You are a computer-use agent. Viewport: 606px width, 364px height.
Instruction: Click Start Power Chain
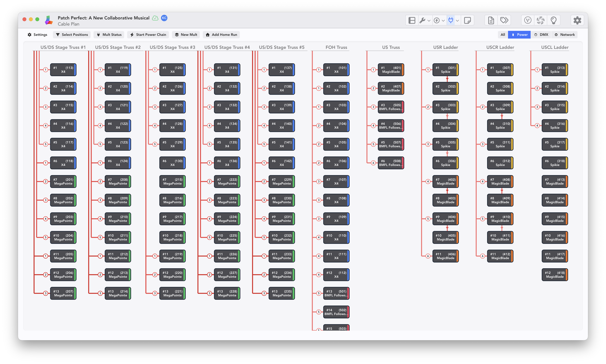[148, 35]
